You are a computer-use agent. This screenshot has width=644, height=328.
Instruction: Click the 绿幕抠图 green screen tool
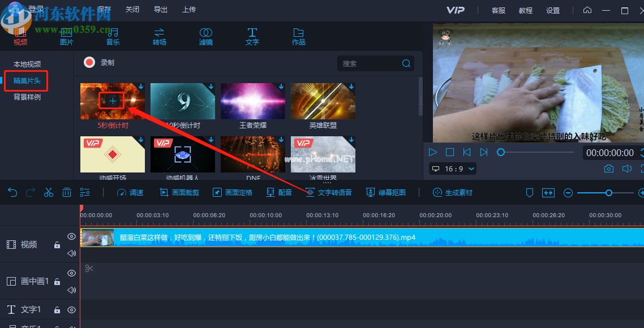(x=386, y=192)
